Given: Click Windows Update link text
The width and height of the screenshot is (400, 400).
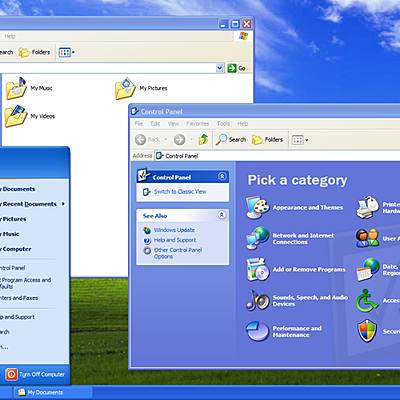Looking at the screenshot, I should pos(174,230).
